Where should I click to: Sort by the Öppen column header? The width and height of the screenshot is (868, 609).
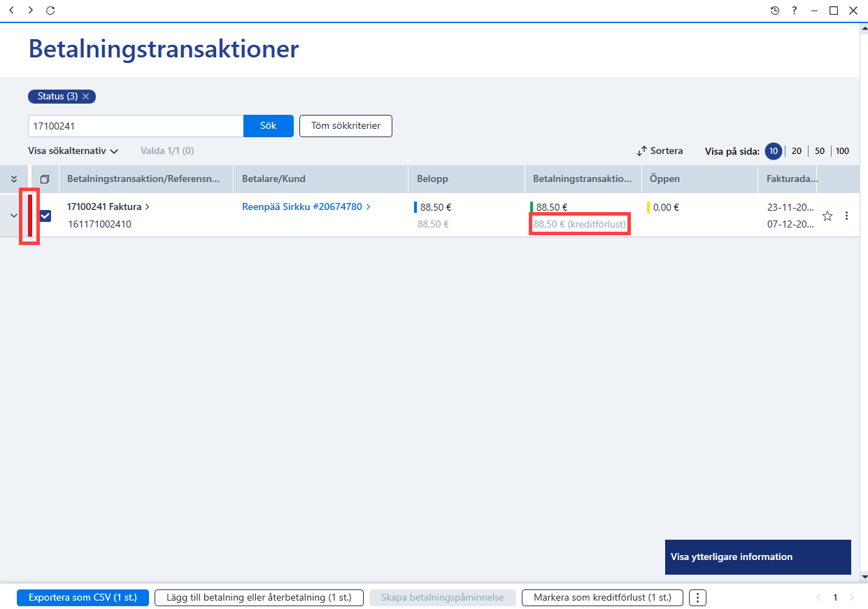(x=664, y=179)
